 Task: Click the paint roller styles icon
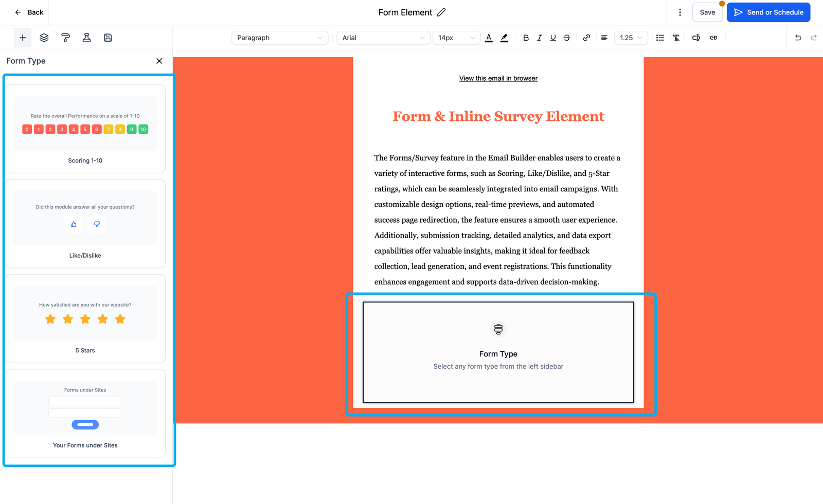click(x=65, y=38)
